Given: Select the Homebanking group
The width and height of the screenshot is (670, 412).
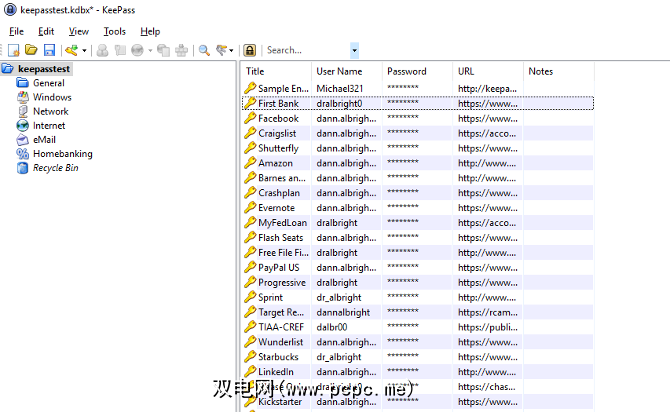Looking at the screenshot, I should point(63,154).
